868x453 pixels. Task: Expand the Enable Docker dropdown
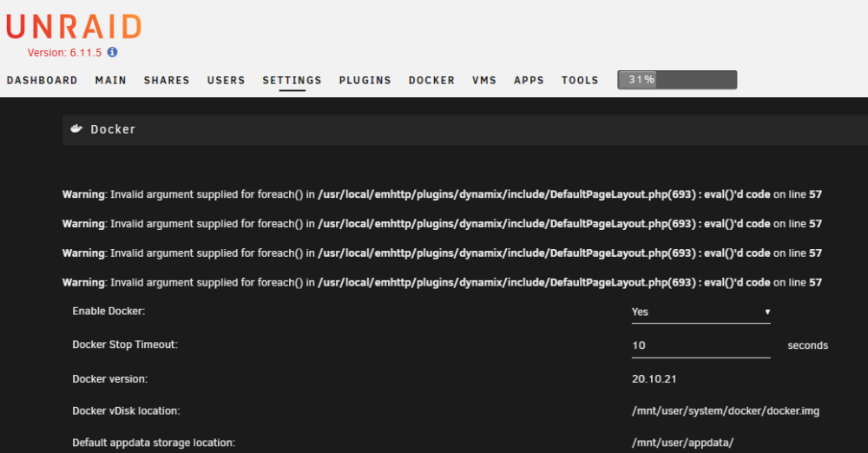tap(700, 312)
